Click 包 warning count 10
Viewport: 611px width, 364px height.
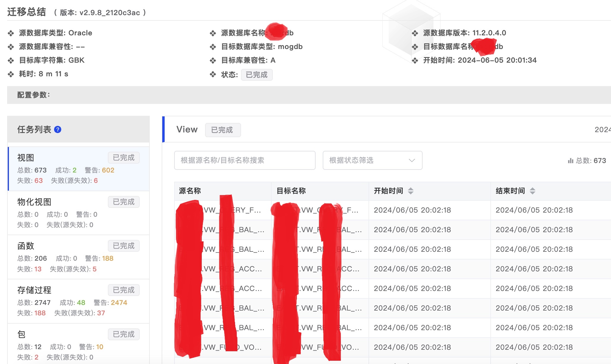click(100, 347)
